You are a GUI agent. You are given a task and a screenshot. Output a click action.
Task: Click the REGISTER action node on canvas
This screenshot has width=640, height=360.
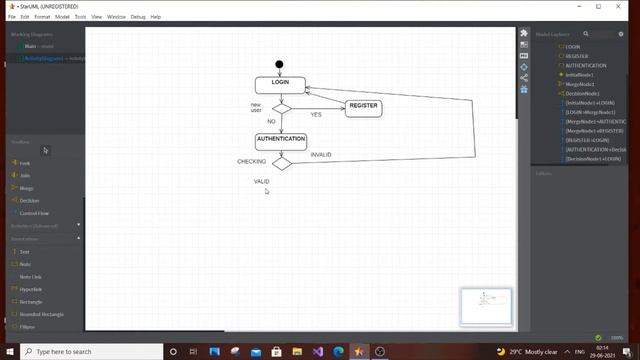(x=364, y=109)
